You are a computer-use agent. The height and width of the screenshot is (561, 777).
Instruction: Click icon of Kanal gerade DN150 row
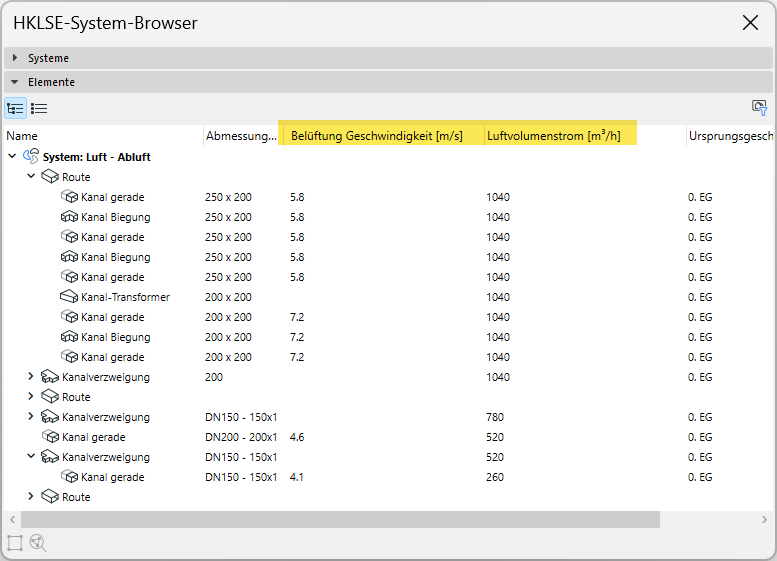[x=69, y=477]
